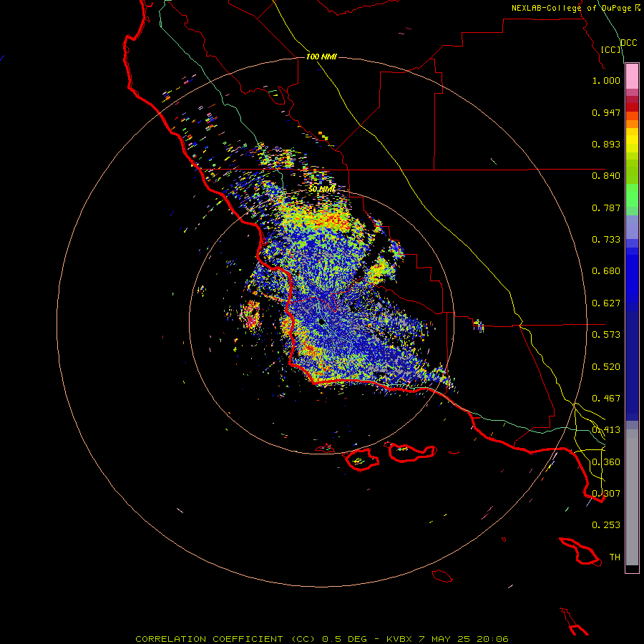Select the DCC label above the color scale
Screen dimensions: 644x644
628,43
